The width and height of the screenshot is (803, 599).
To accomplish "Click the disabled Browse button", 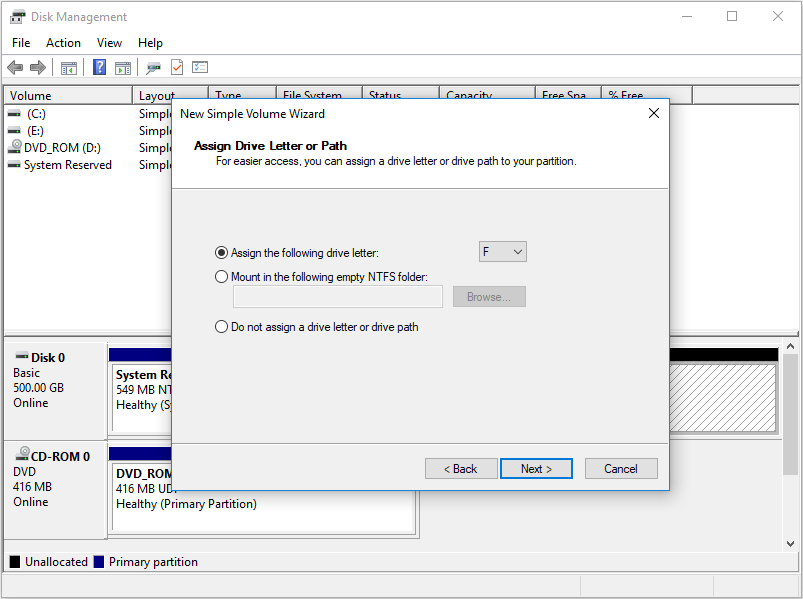I will coord(489,296).
